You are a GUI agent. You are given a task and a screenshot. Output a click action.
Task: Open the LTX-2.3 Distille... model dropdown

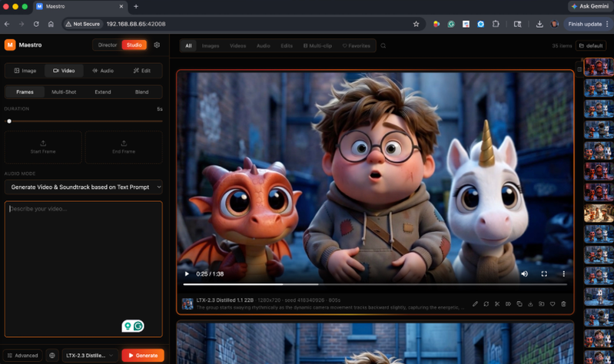[90, 356]
